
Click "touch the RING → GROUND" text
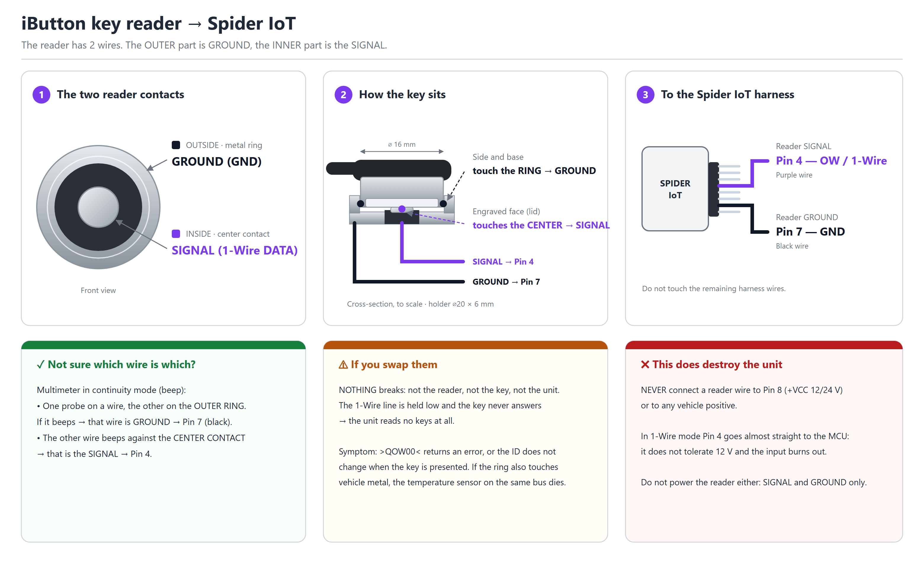[x=534, y=171]
